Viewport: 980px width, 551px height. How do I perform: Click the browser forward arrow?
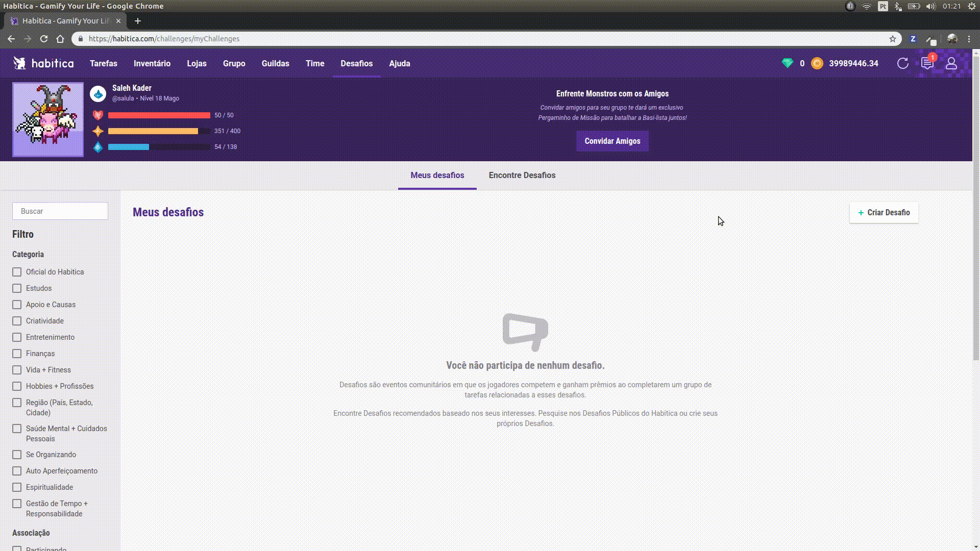(x=28, y=39)
